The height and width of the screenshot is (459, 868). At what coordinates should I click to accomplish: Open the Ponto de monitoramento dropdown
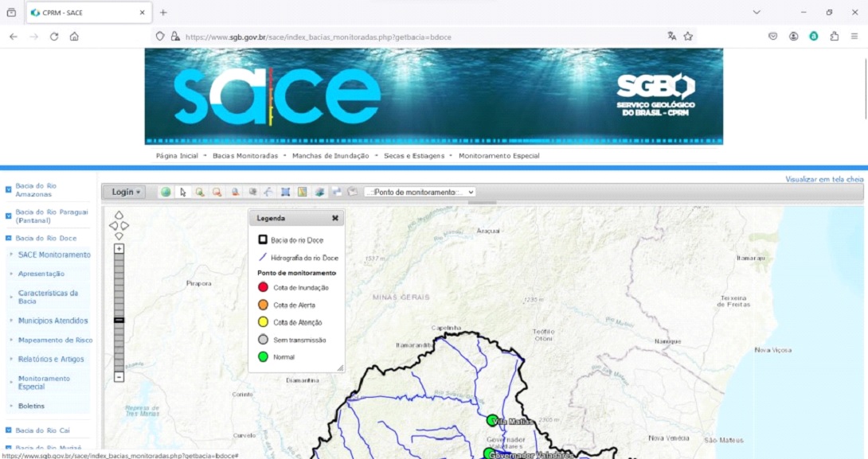tap(420, 192)
